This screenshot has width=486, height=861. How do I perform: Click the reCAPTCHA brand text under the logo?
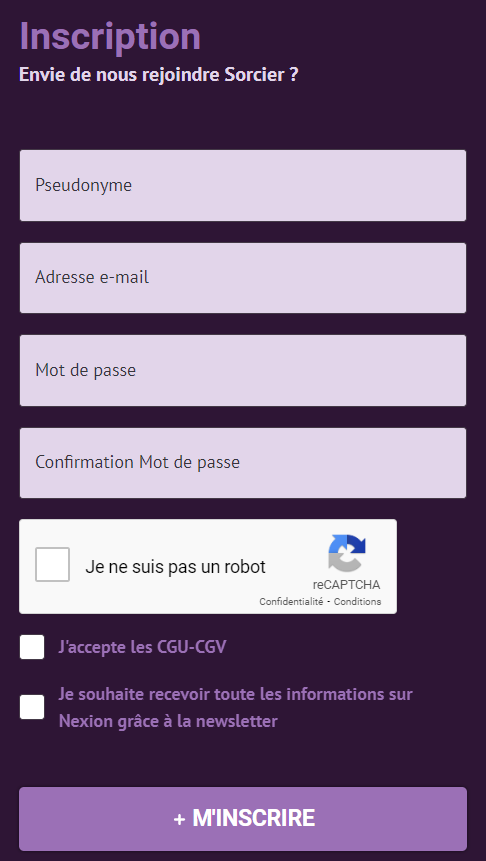pos(347,585)
